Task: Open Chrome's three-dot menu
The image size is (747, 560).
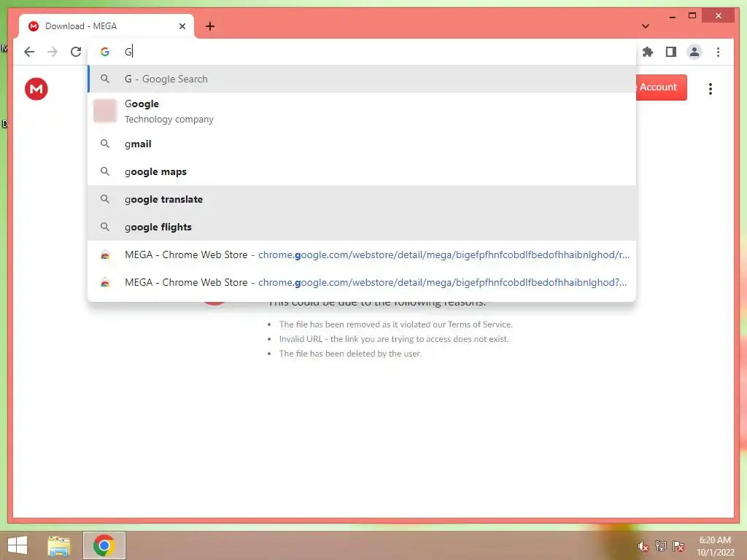Action: [718, 52]
